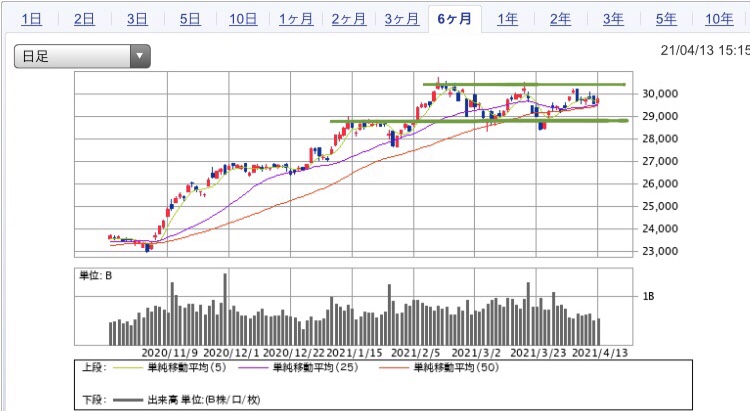
Task: Open the 3日 chart range
Action: pos(137,19)
